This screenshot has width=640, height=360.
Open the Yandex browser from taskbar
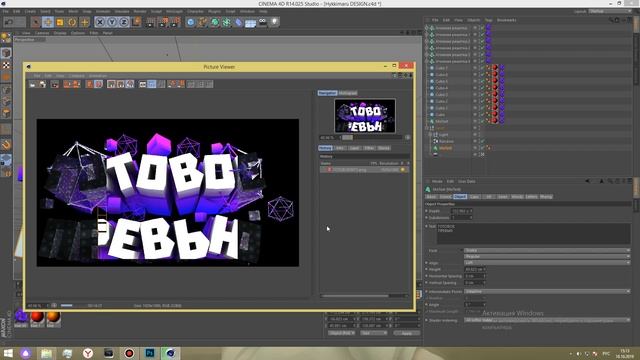point(88,353)
